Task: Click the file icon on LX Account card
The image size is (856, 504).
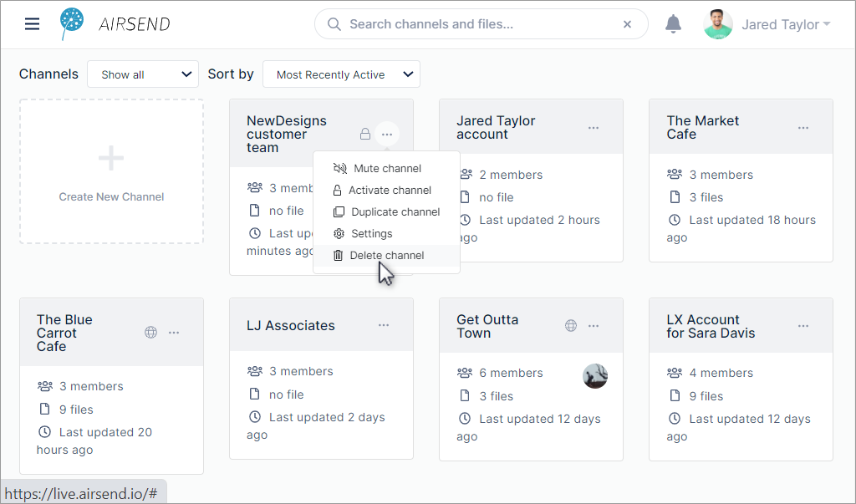Action: [675, 396]
